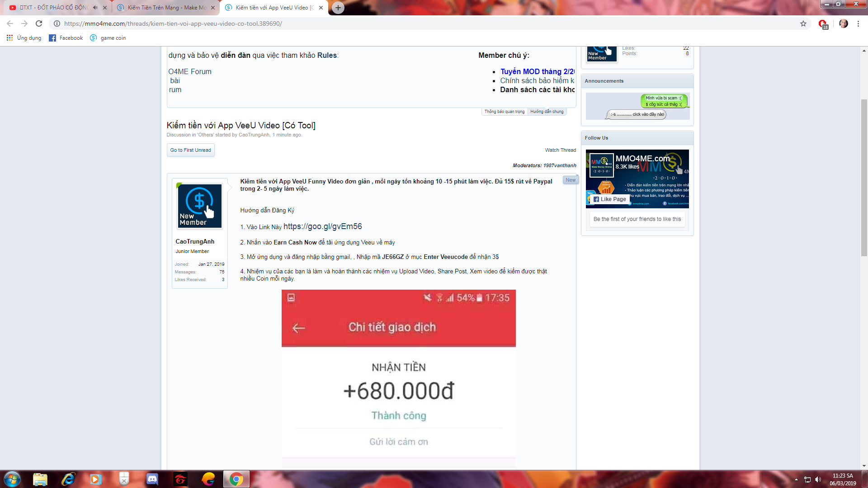The image size is (868, 488).
Task: Open Internet Explorer from taskbar
Action: (x=68, y=479)
